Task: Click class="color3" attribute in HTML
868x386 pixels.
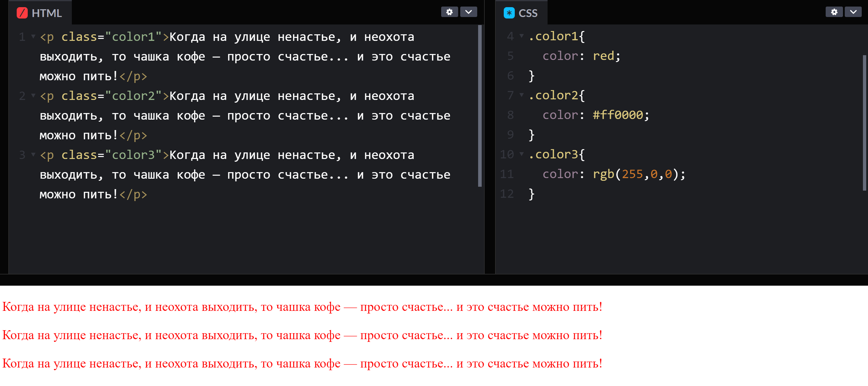Action: (x=111, y=155)
